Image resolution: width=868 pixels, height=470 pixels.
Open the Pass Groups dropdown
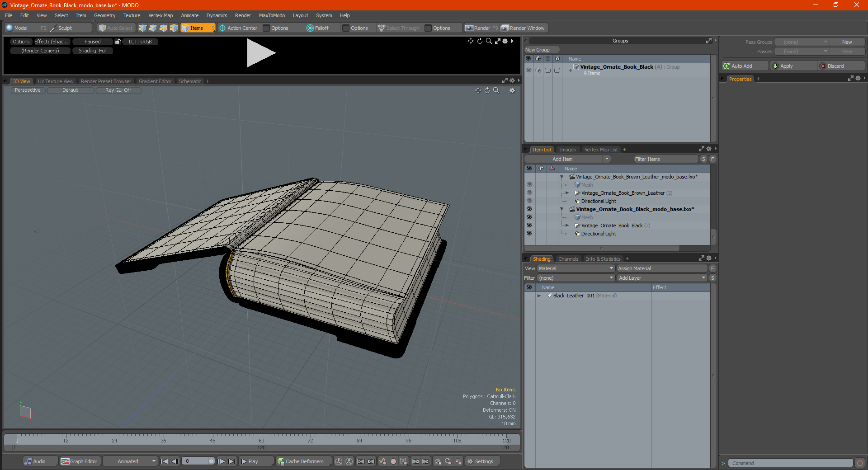pyautogui.click(x=802, y=42)
